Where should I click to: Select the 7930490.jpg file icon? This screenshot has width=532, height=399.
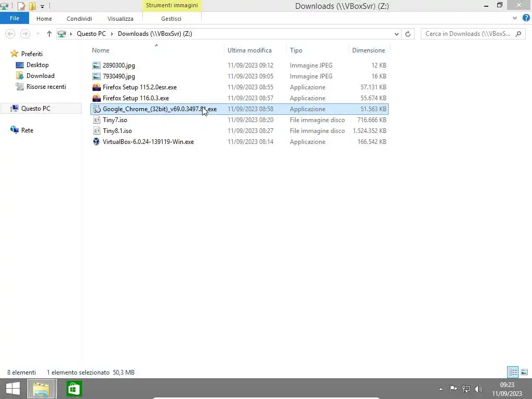(96, 76)
